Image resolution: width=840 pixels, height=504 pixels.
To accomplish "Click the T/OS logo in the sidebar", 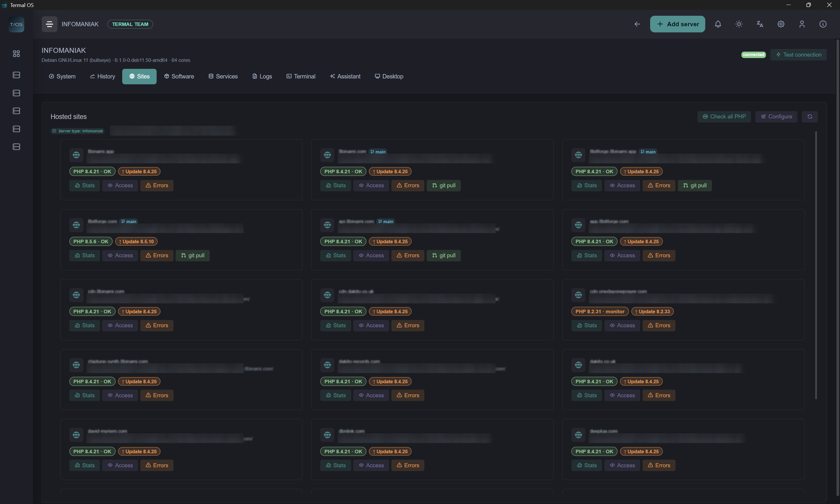I will [16, 25].
